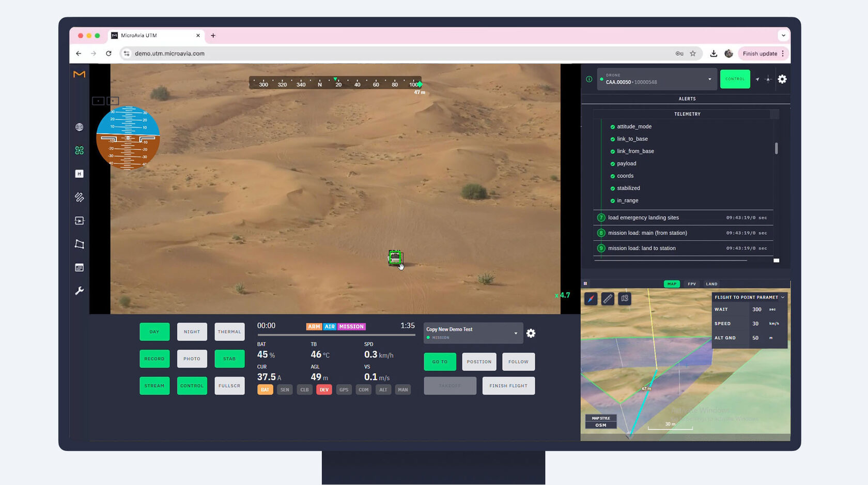Expand the drone CAA.00050 selector
The height and width of the screenshot is (485, 868).
[710, 79]
